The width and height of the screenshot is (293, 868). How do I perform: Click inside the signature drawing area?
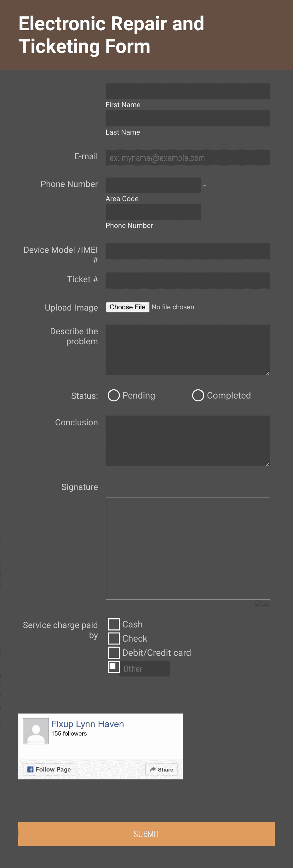[x=187, y=549]
